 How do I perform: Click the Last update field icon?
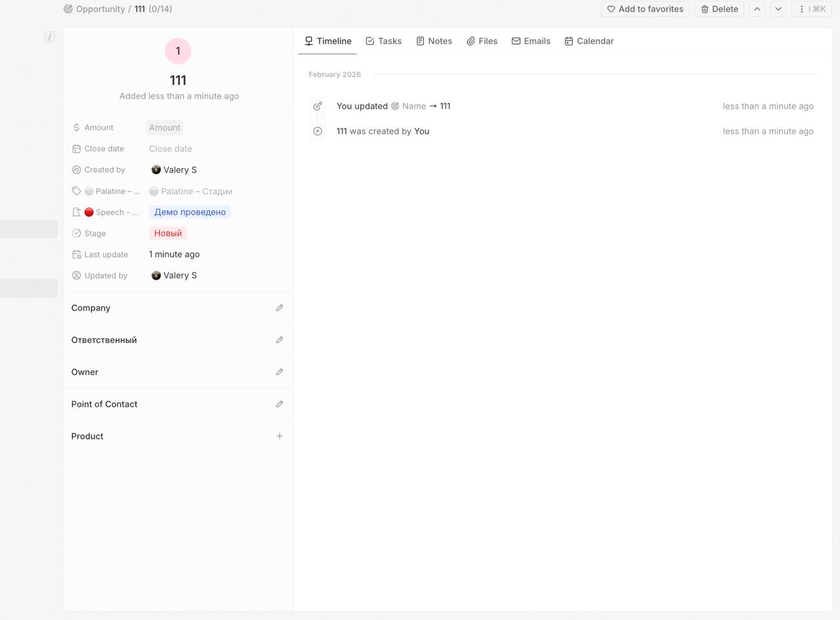pyautogui.click(x=76, y=254)
